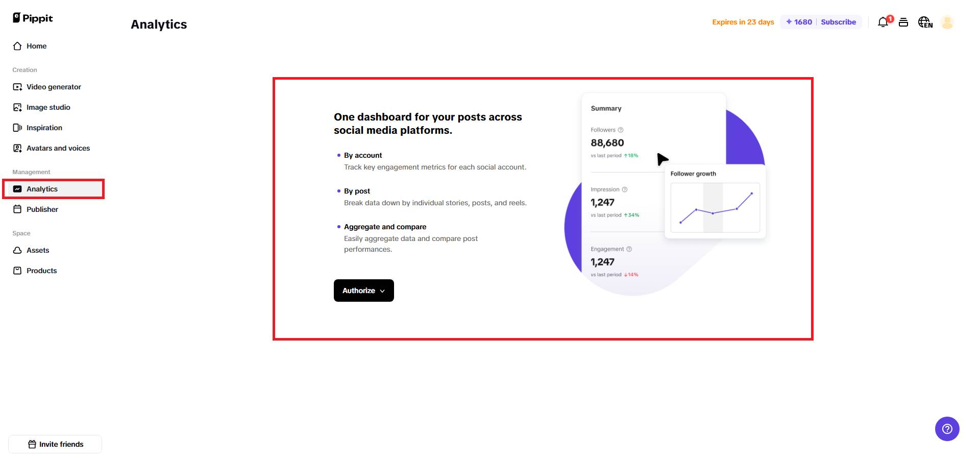
Task: Open the notifications bell
Action: click(x=883, y=22)
